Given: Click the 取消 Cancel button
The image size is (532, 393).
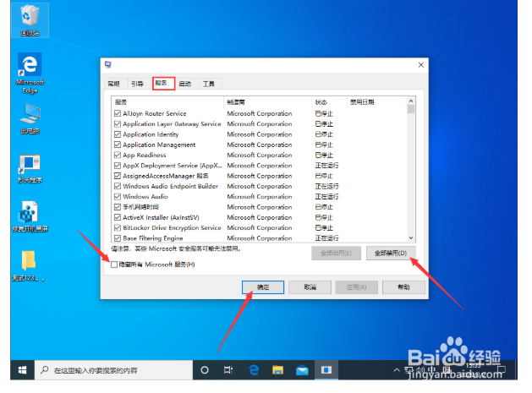Looking at the screenshot, I should pos(310,287).
